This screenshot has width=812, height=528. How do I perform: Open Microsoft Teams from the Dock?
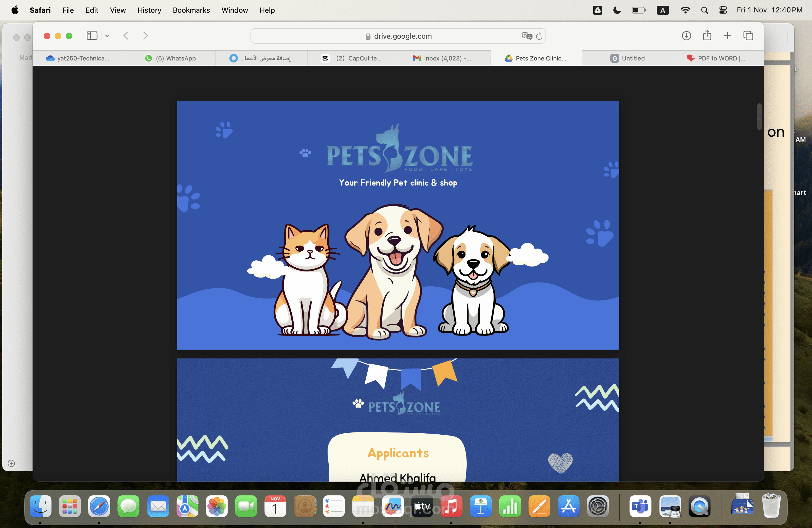coord(640,506)
